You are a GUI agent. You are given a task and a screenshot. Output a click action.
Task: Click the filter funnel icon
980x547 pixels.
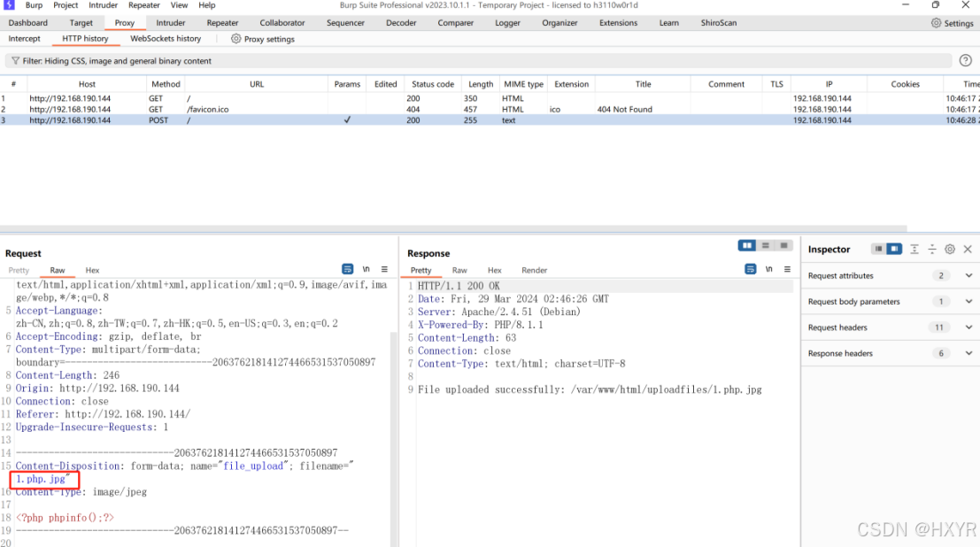[15, 61]
